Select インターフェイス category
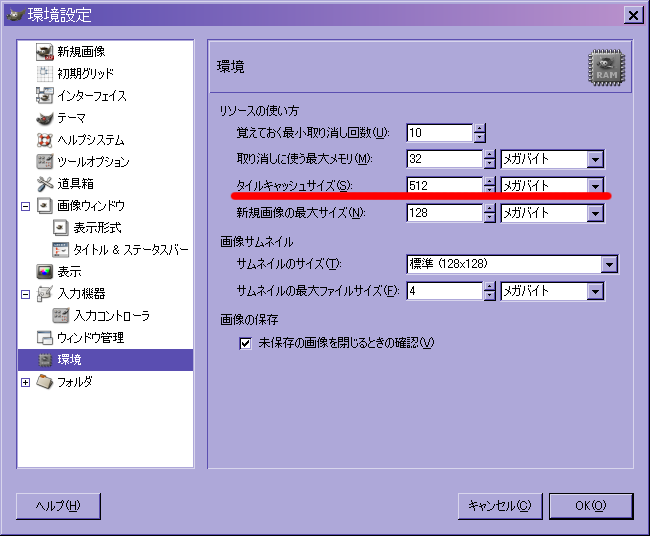 (x=92, y=96)
